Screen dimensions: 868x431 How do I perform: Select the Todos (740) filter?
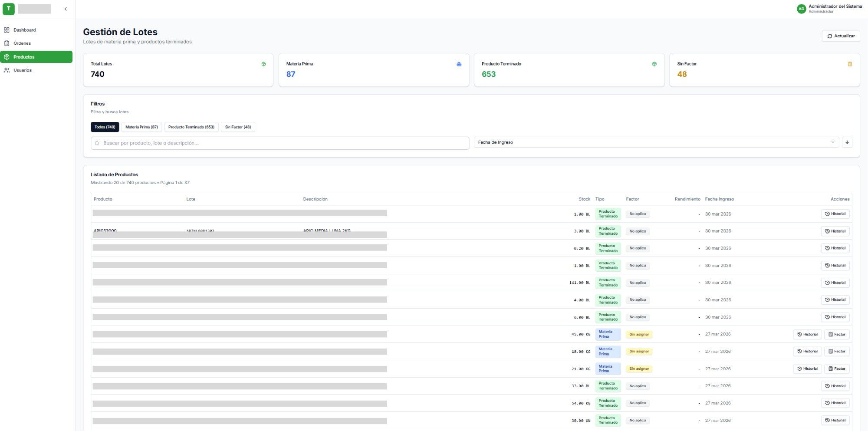click(105, 127)
